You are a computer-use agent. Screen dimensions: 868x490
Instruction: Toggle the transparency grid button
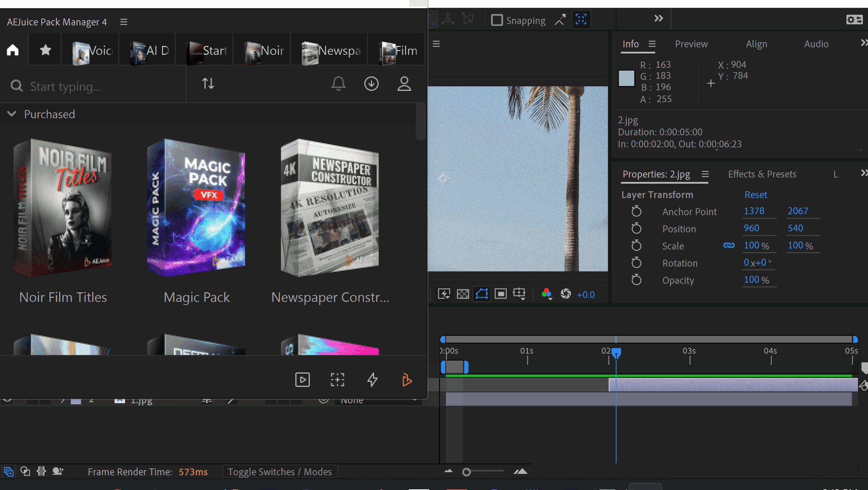463,294
